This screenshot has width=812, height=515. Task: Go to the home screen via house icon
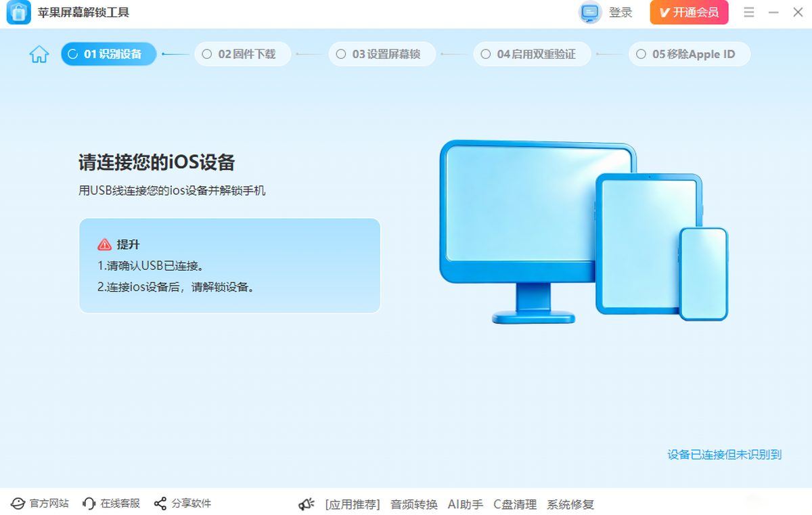(x=39, y=54)
